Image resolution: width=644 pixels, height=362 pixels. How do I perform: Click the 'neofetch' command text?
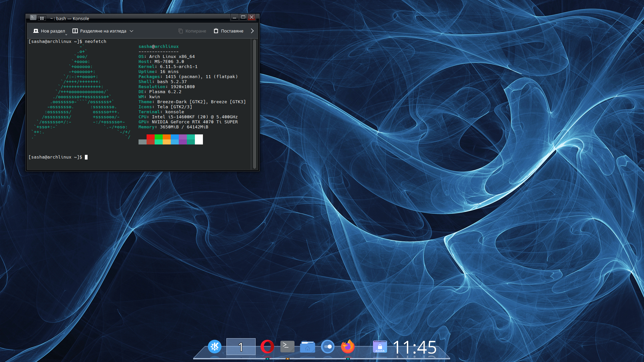[x=96, y=42]
